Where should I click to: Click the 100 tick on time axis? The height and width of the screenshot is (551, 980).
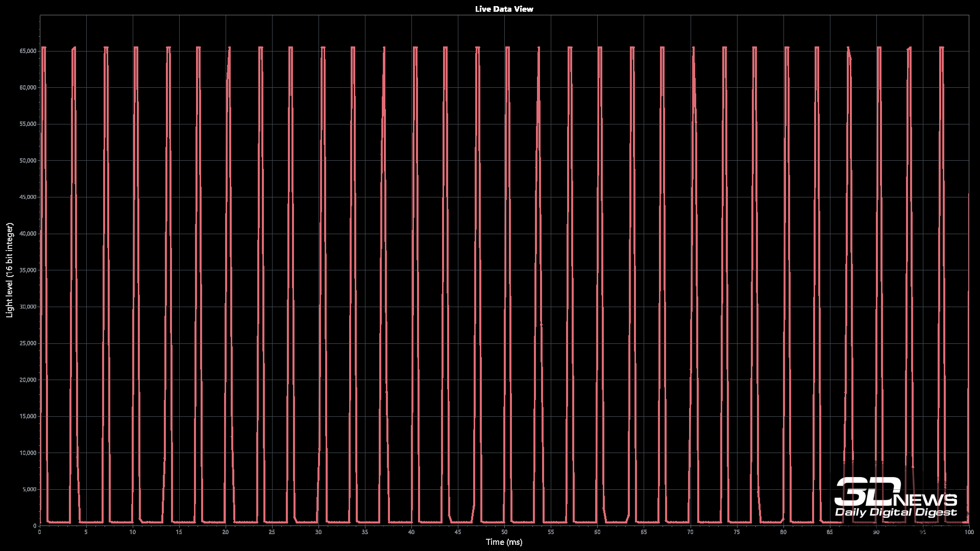point(968,532)
